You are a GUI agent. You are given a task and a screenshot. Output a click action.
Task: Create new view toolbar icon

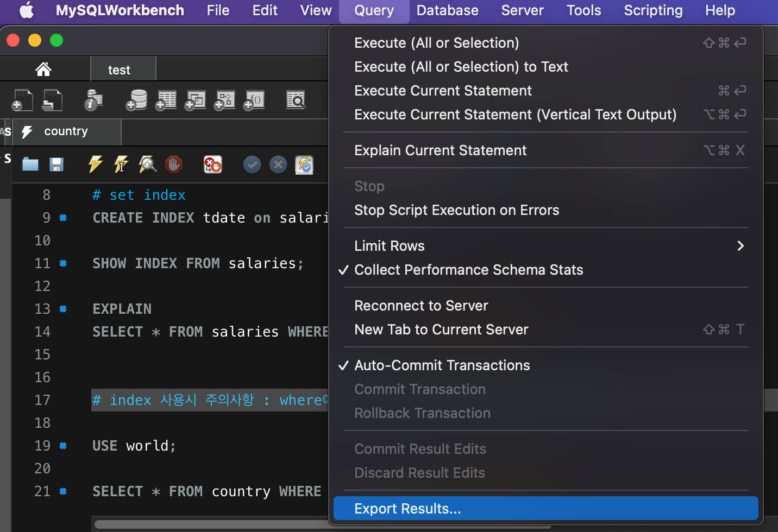pyautogui.click(x=195, y=100)
